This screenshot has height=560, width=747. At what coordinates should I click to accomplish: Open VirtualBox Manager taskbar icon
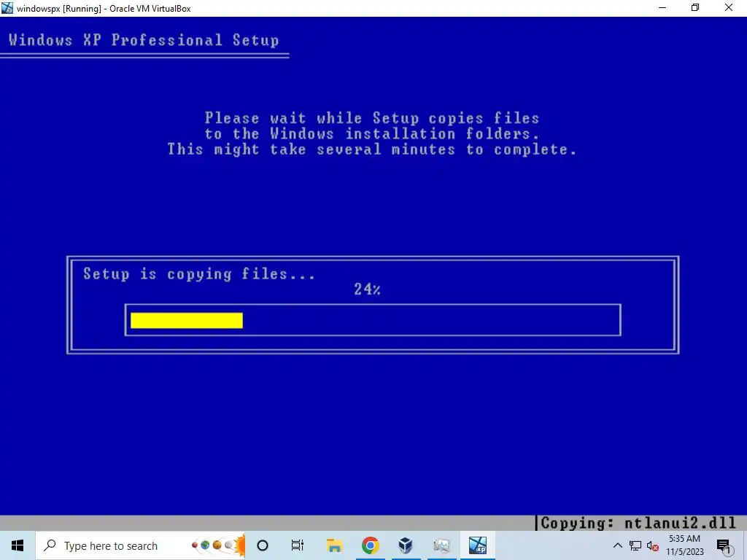coord(406,545)
